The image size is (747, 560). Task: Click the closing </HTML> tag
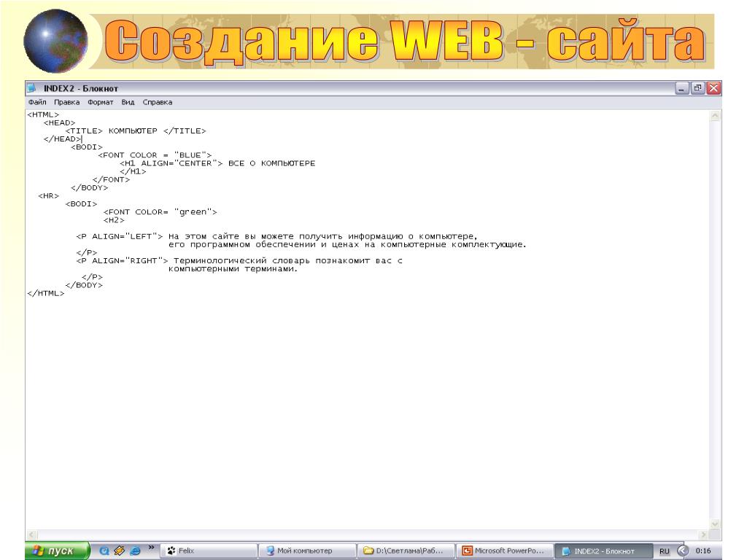46,293
